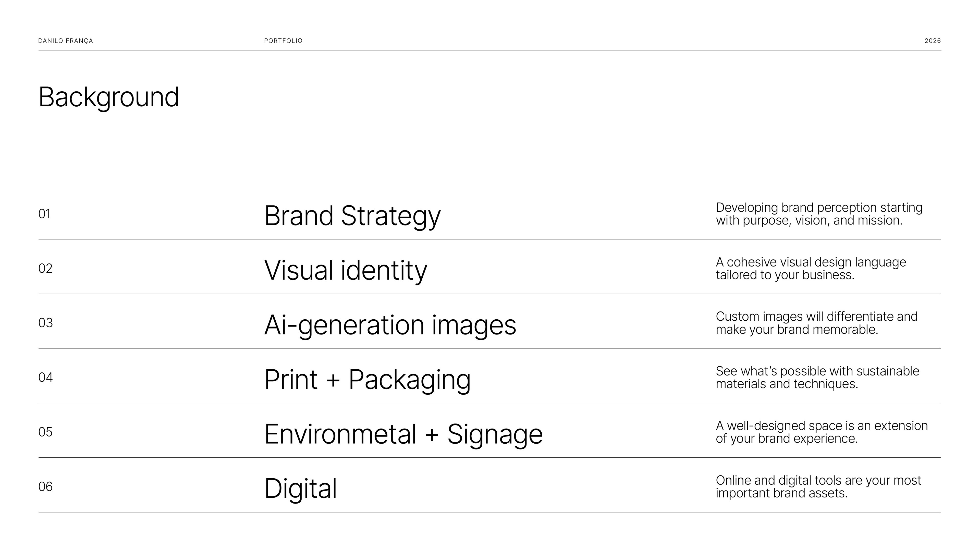This screenshot has width=980, height=551.
Task: Click row number 04
Action: [46, 378]
